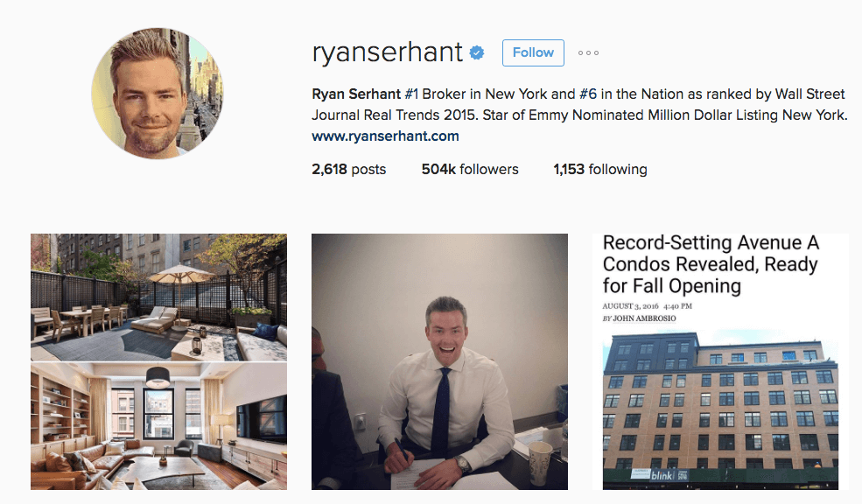Click the brick building image
Image resolution: width=862 pixels, height=504 pixels.
point(720,410)
